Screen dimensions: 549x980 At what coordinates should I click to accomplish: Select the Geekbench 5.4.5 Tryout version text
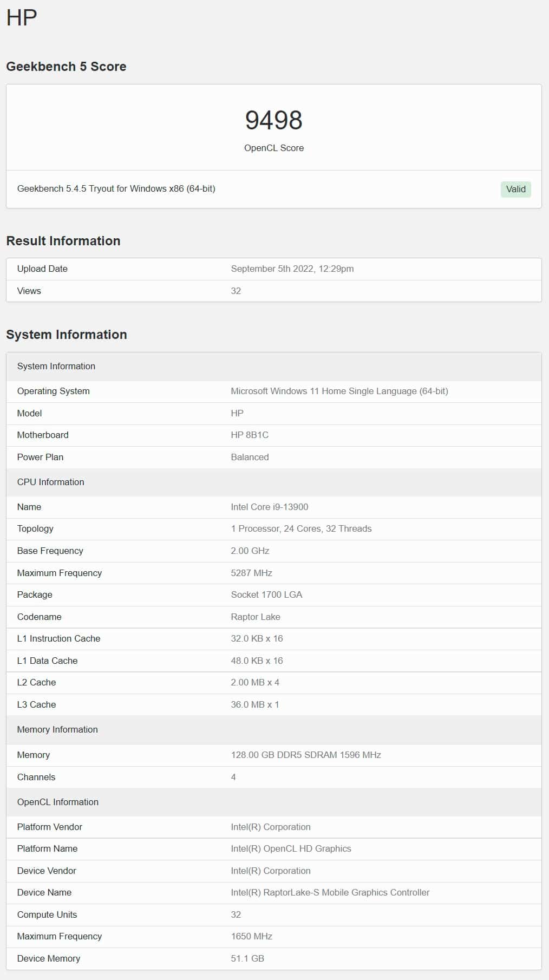point(116,188)
